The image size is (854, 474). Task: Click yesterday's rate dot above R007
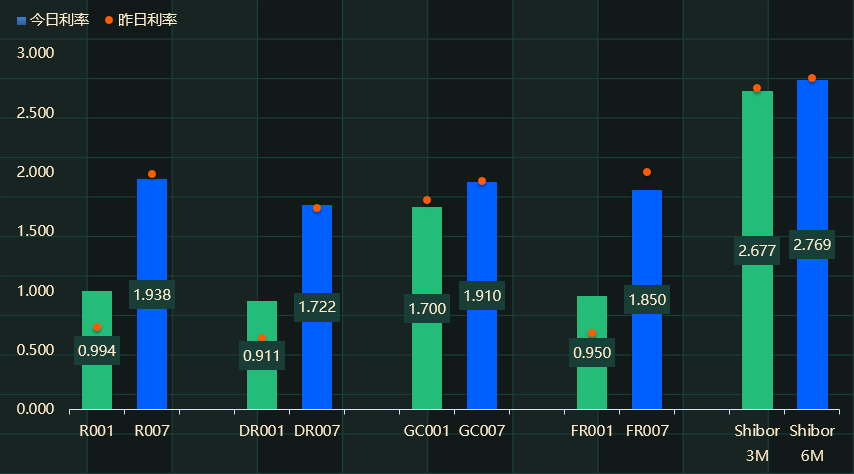click(152, 174)
